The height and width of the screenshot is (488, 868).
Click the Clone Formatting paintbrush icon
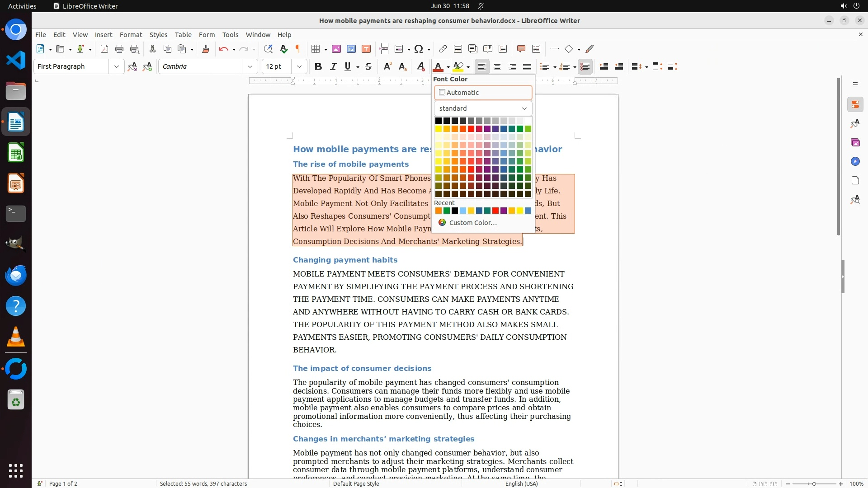tap(206, 49)
